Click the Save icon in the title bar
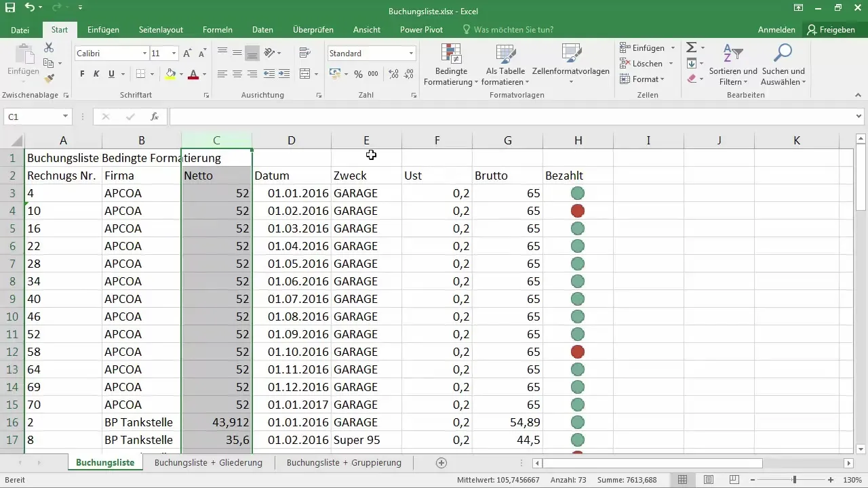868x488 pixels. (9, 8)
